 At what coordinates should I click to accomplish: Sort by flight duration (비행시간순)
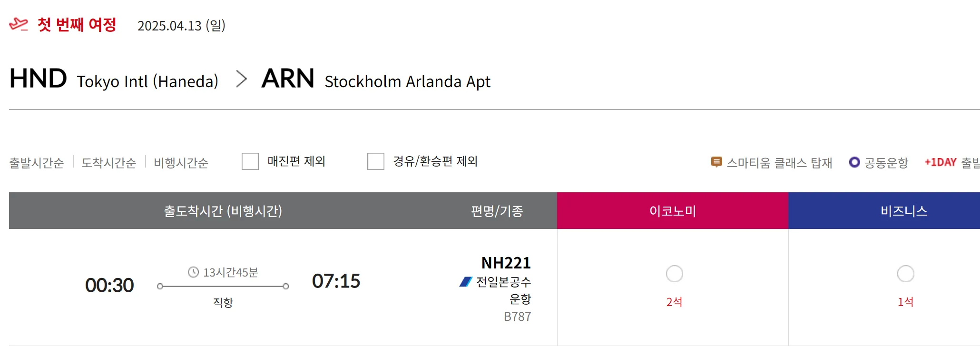pos(181,163)
